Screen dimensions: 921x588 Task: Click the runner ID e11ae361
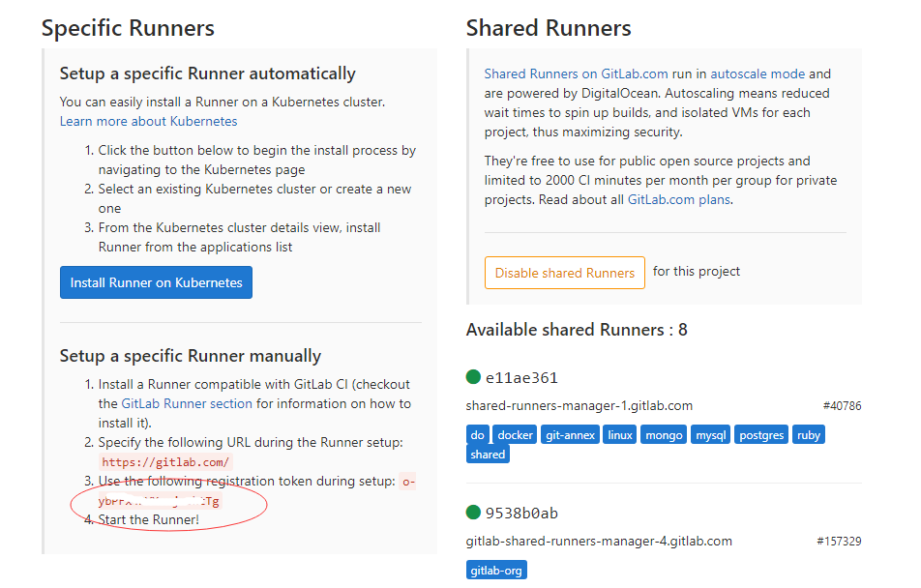click(521, 378)
